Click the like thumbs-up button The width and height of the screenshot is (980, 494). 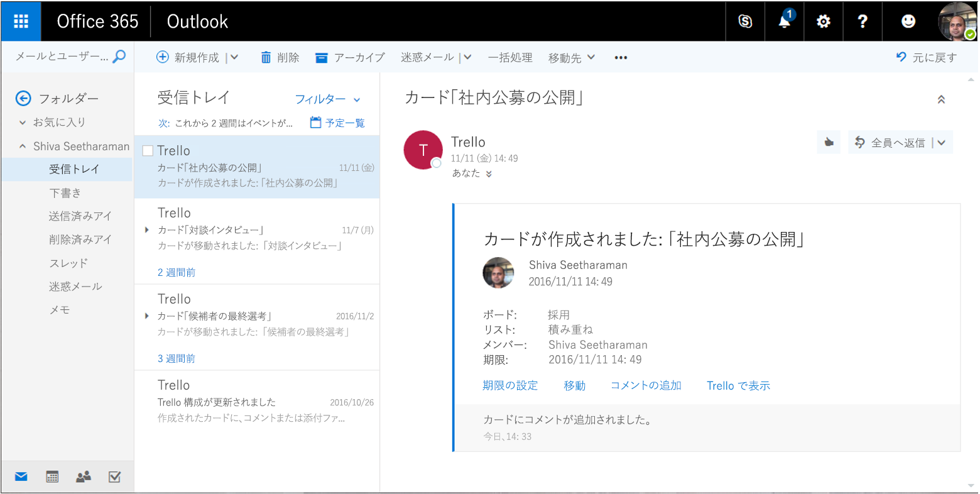829,143
